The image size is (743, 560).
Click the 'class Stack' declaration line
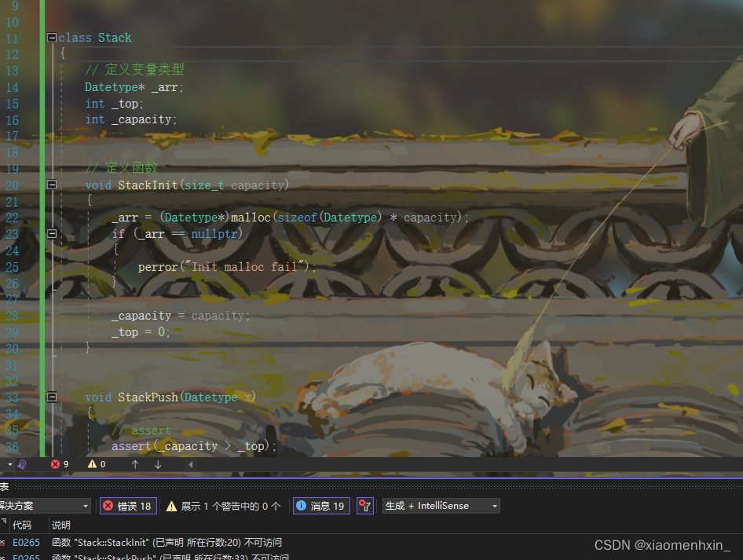[x=95, y=38]
